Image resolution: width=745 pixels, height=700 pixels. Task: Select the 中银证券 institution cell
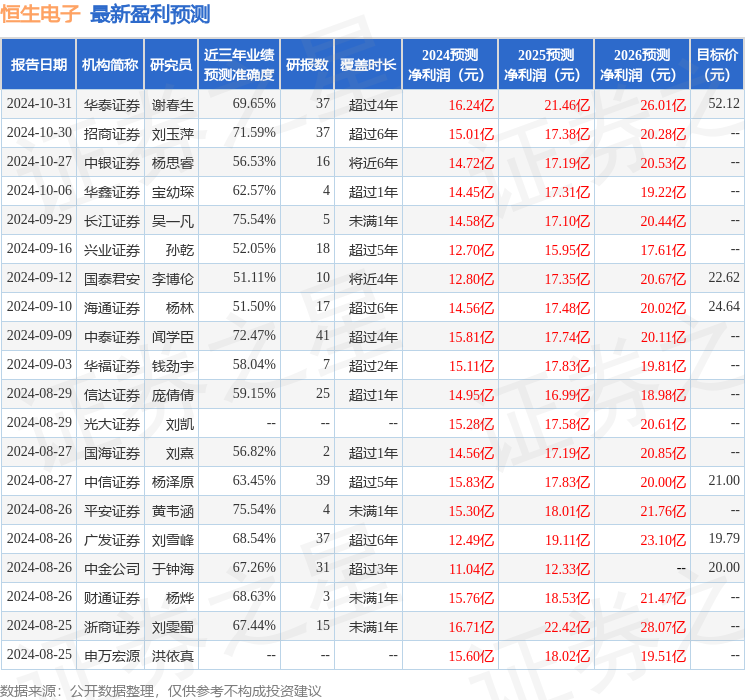[x=112, y=163]
